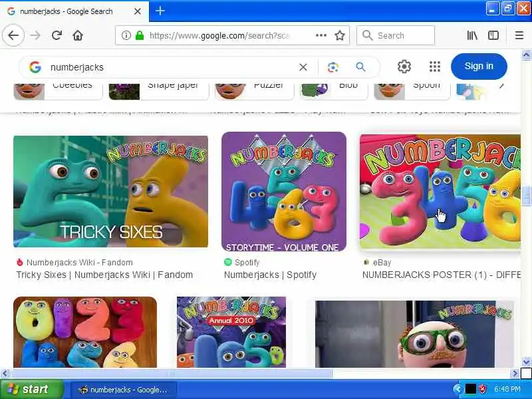
Task: Click the green secure padlock icon
Action: [140, 35]
